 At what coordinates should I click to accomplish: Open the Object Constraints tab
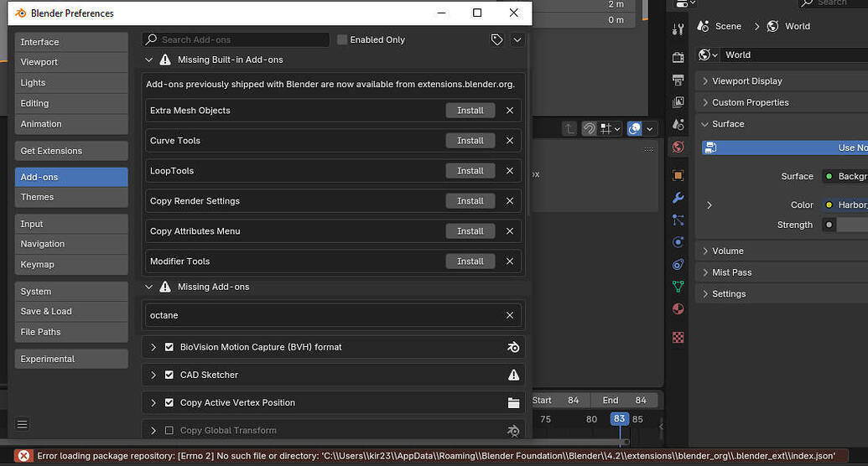(678, 265)
